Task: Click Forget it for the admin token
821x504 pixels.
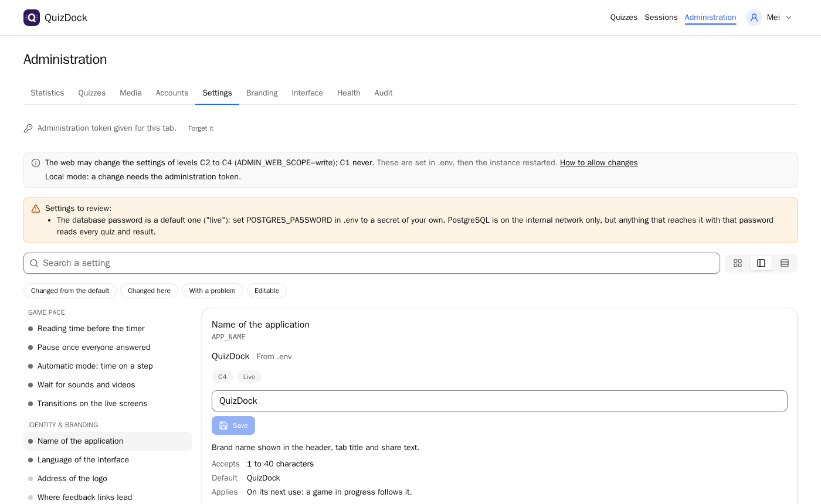Action: [201, 128]
